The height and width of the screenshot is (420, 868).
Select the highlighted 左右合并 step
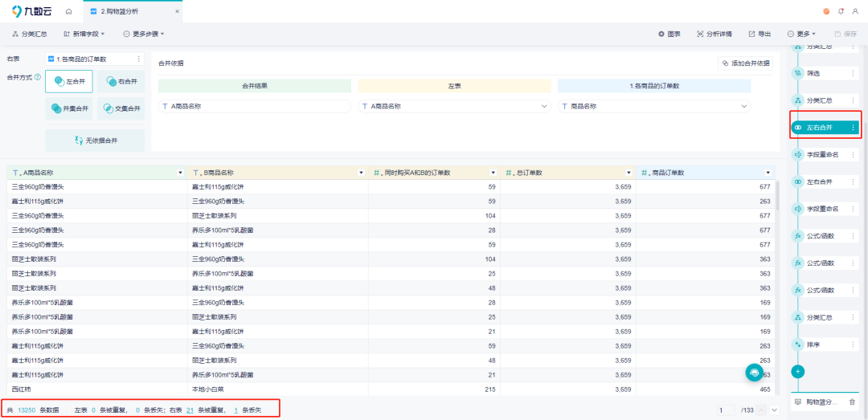point(825,127)
